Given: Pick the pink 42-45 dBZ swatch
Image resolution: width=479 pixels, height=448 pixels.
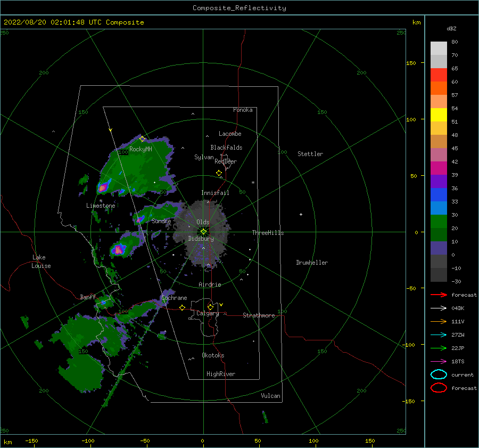Looking at the screenshot, I should [439, 154].
